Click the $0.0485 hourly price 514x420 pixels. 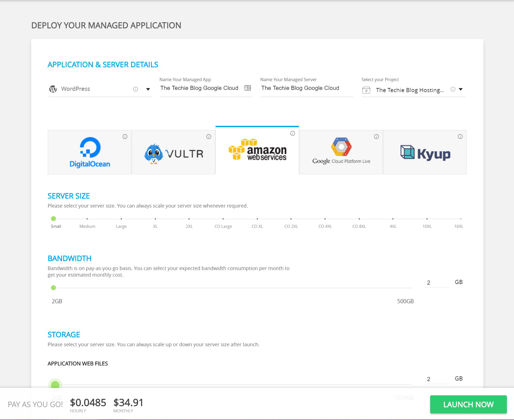tap(88, 403)
